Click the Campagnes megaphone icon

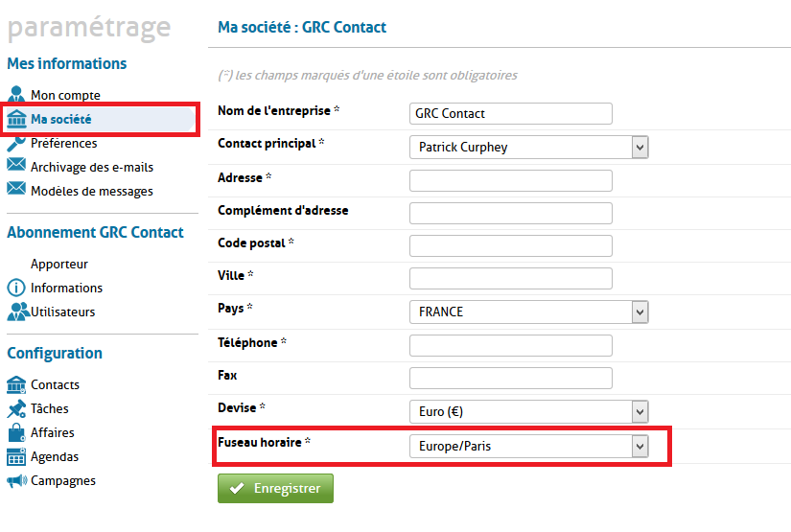tap(16, 480)
